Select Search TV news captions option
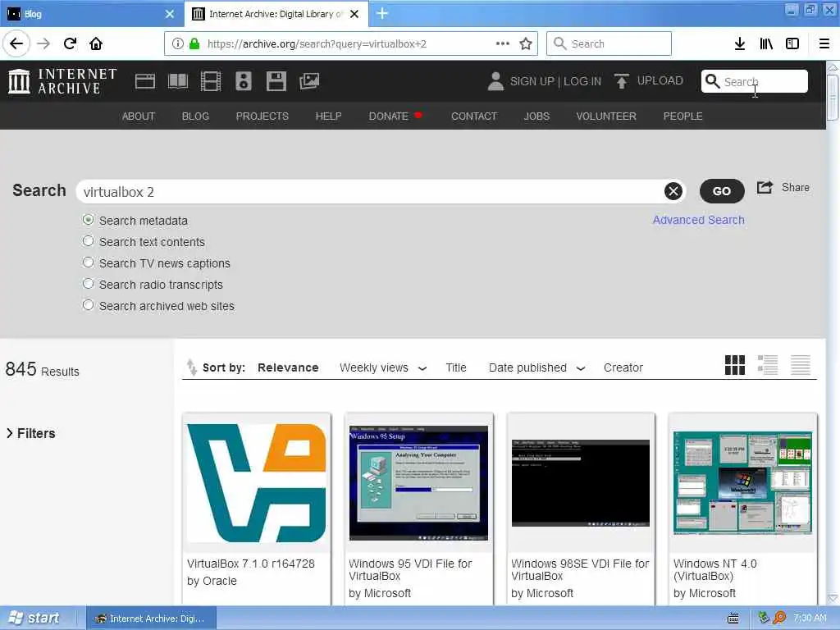Viewport: 840px width, 630px height. (x=89, y=262)
